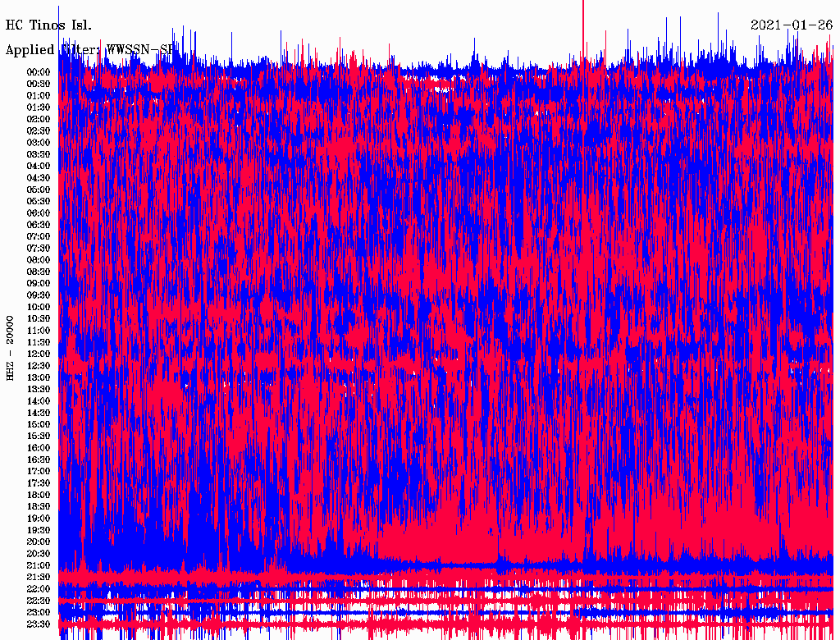Viewport: 840px width, 640px height.
Task: Select the 14:30 time label
Action: coord(38,414)
